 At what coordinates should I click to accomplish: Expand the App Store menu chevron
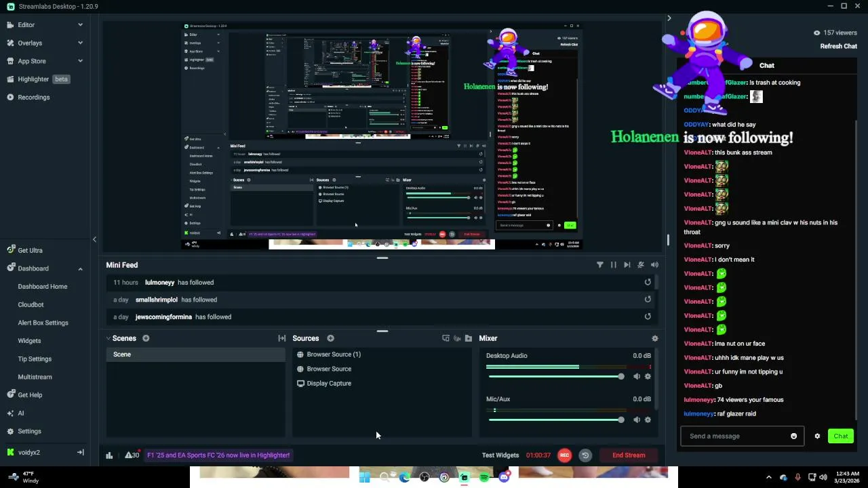(80, 61)
